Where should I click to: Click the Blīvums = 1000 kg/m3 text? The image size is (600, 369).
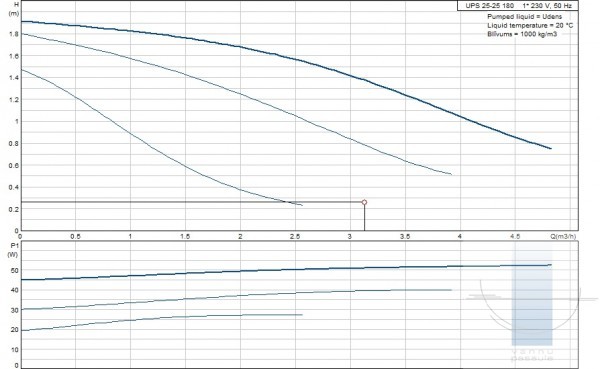[522, 34]
